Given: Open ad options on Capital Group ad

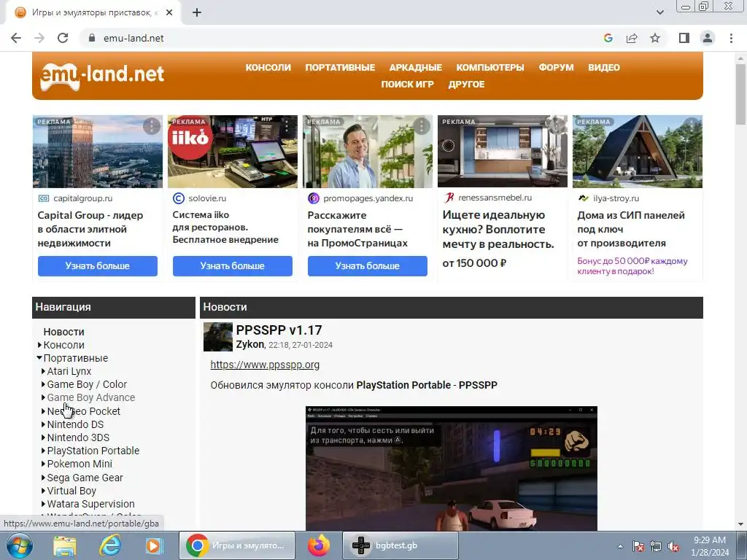Looking at the screenshot, I should [152, 126].
